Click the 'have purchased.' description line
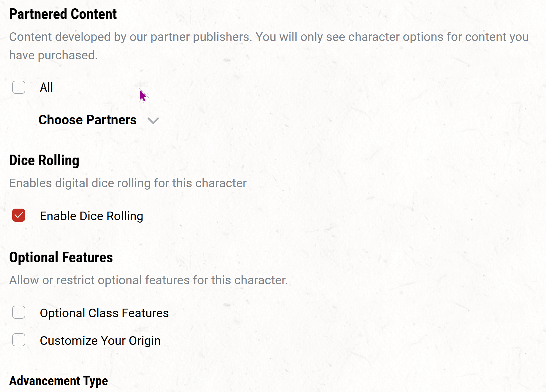Screen dimensions: 546x392 [53, 55]
